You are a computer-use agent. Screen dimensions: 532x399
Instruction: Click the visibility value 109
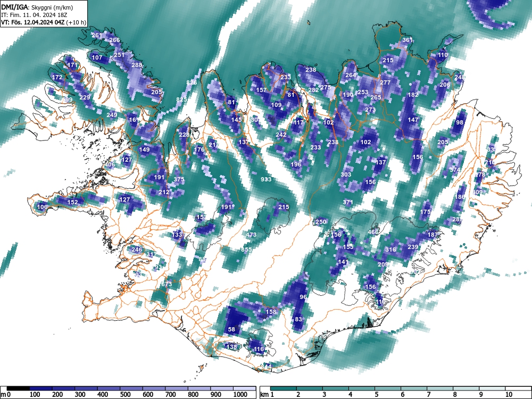tap(276, 105)
